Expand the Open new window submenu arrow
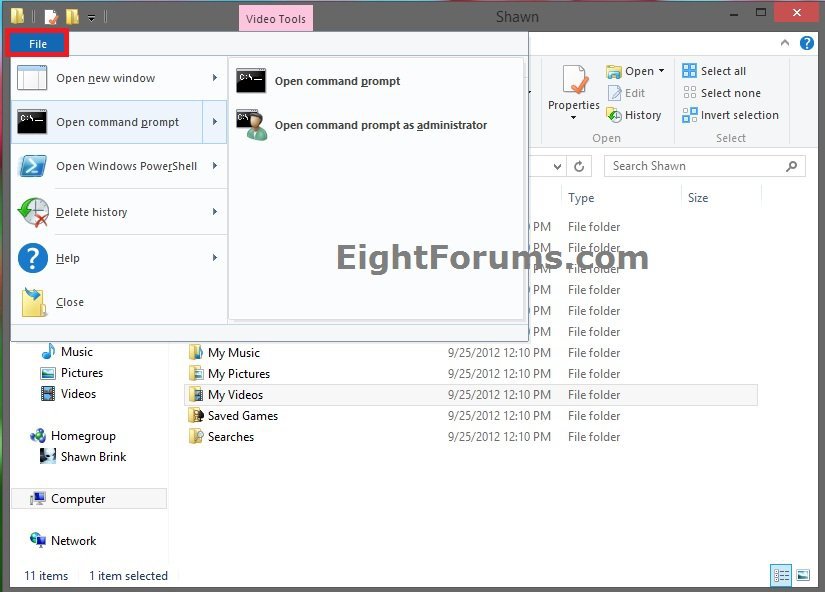This screenshot has height=594, width=825. click(214, 78)
